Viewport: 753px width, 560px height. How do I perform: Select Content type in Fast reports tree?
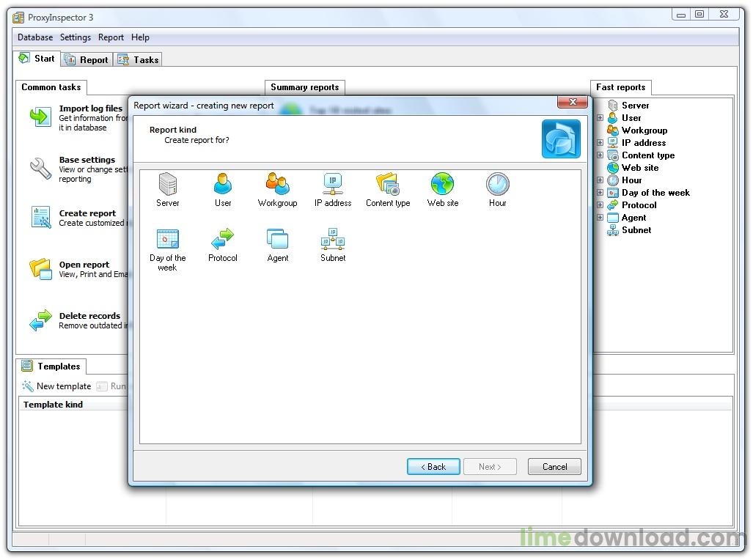pyautogui.click(x=648, y=155)
